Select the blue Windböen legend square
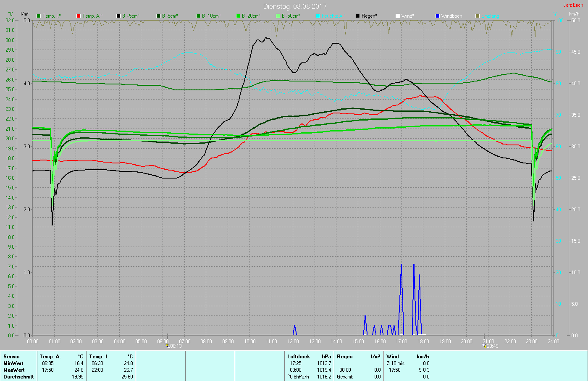This screenshot has height=381, width=588. [438, 16]
